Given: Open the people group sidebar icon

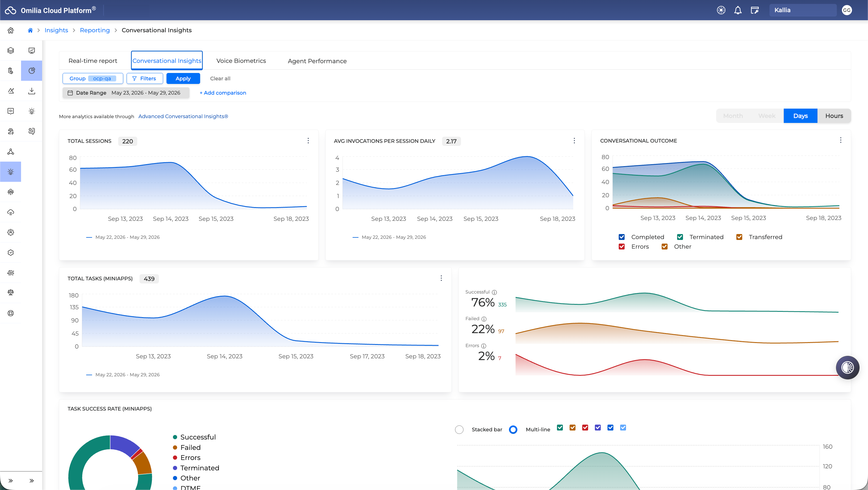Looking at the screenshot, I should 11,192.
